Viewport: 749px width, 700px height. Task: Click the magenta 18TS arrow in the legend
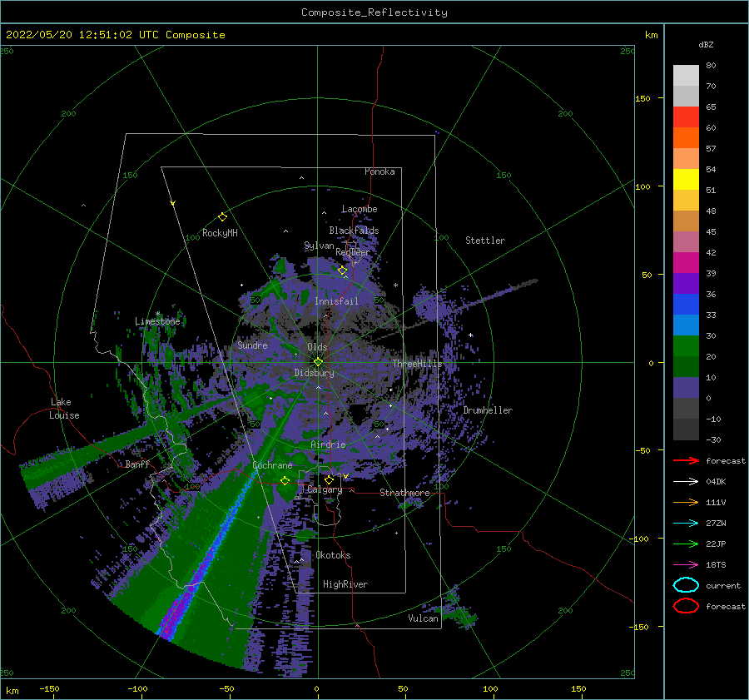point(686,565)
